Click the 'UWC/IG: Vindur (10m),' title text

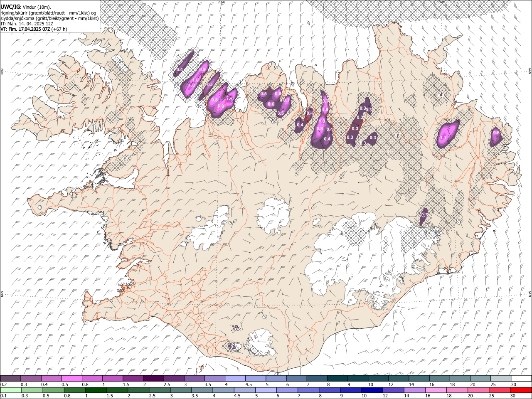pyautogui.click(x=25, y=7)
